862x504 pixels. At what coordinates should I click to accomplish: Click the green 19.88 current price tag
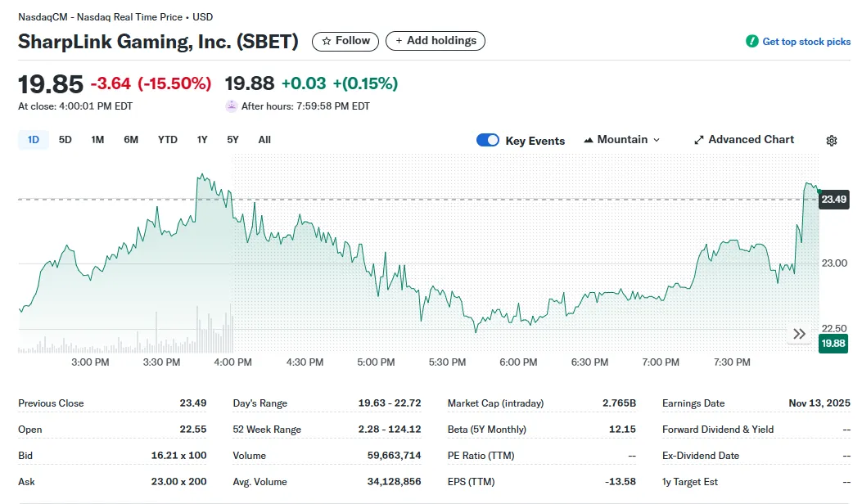coord(833,344)
